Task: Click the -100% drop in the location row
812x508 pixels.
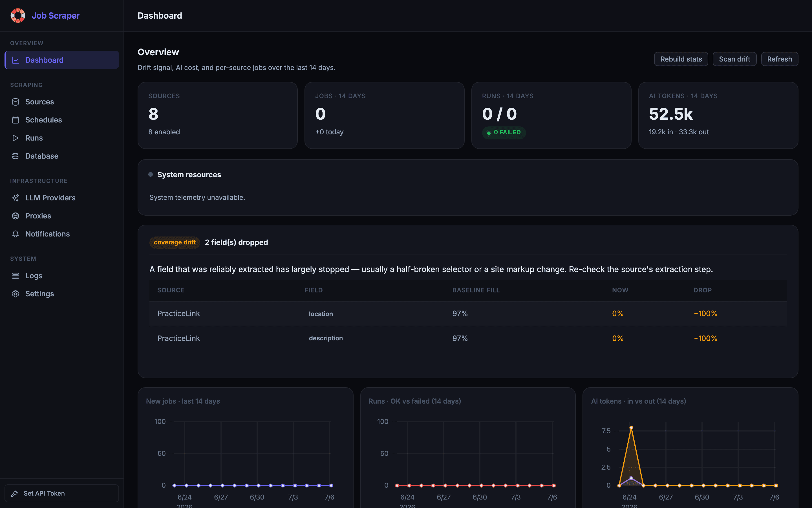Action: (x=705, y=314)
